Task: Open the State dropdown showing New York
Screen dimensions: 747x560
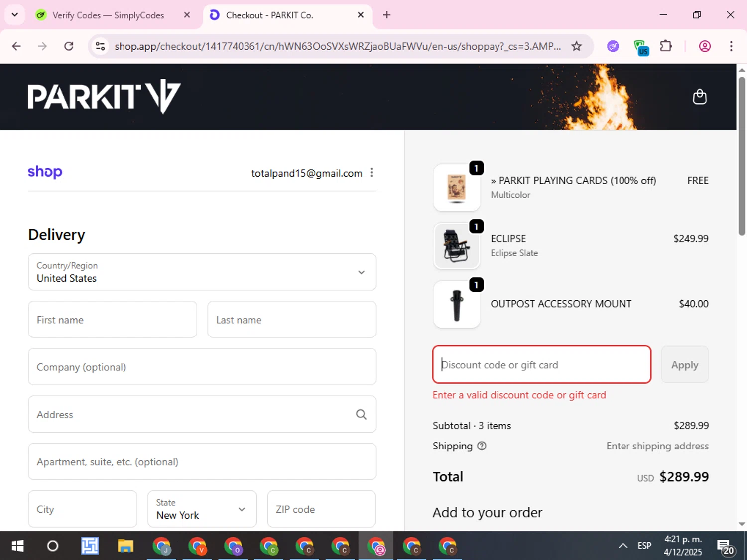Action: (202, 509)
